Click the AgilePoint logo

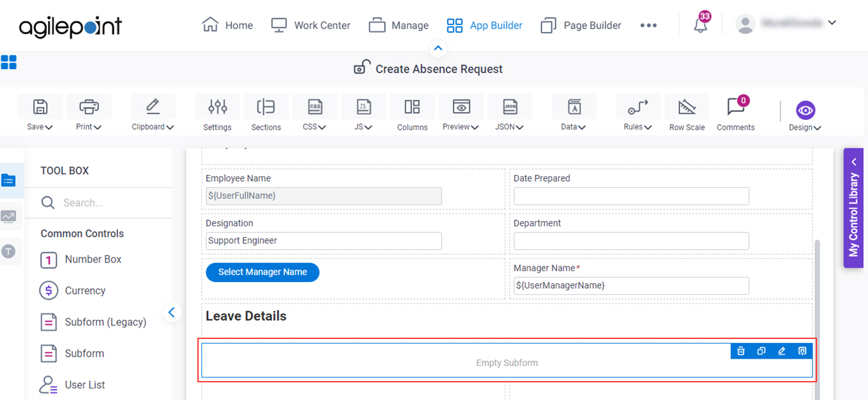[71, 26]
